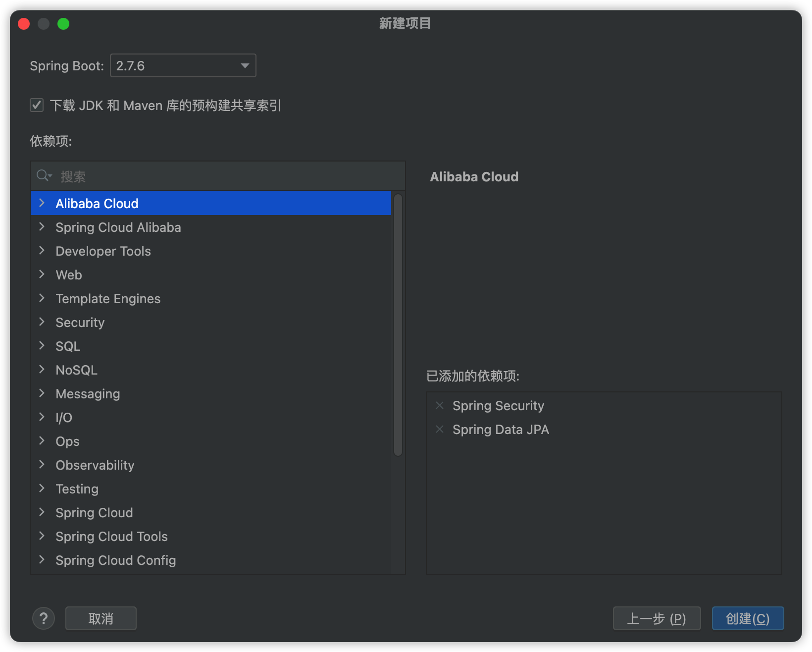Select the Security row
The image size is (812, 652).
[x=211, y=322]
